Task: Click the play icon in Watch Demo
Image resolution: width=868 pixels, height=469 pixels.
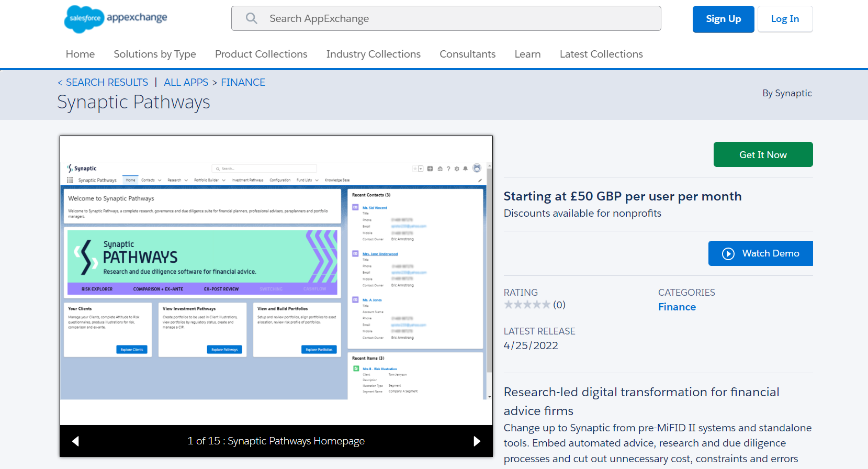Action: tap(728, 254)
